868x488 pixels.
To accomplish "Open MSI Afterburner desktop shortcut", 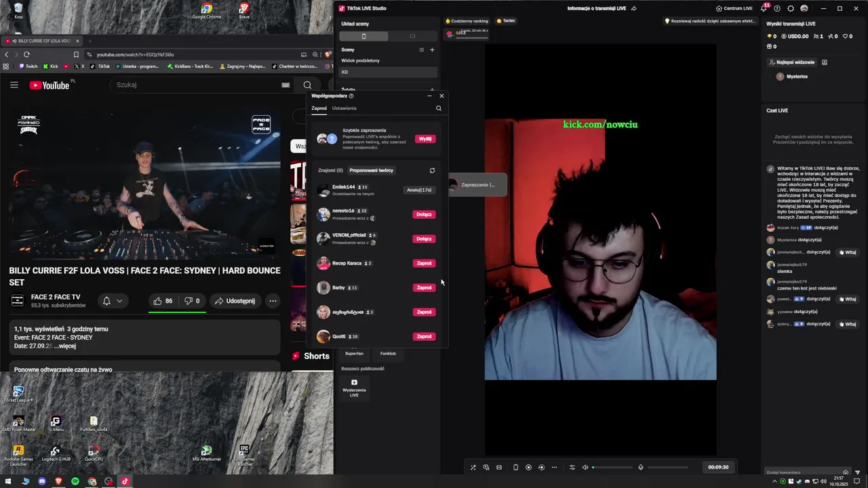I will pyautogui.click(x=207, y=453).
